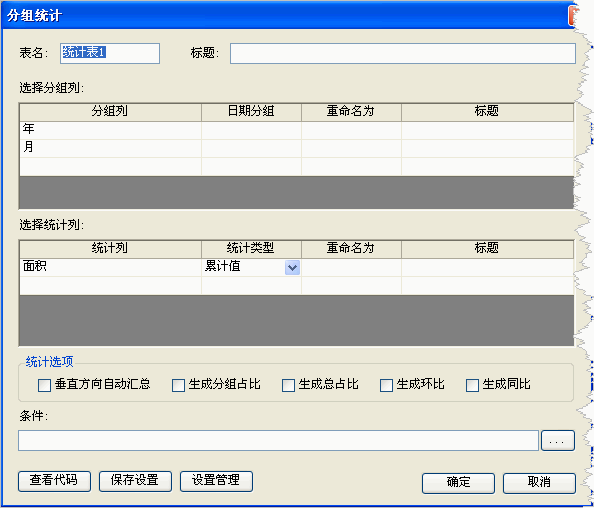
Task: Select the 月 grouping row
Action: [296, 148]
